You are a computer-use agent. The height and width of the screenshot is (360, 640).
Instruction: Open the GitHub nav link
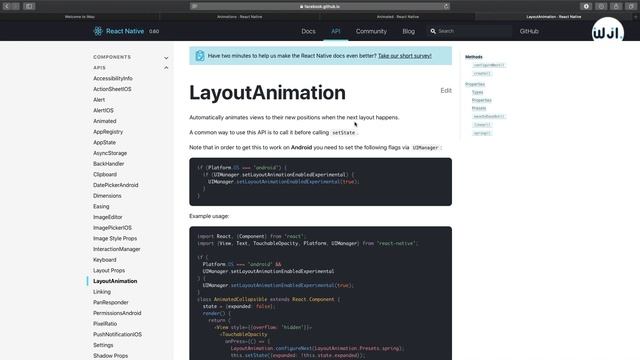click(x=529, y=31)
